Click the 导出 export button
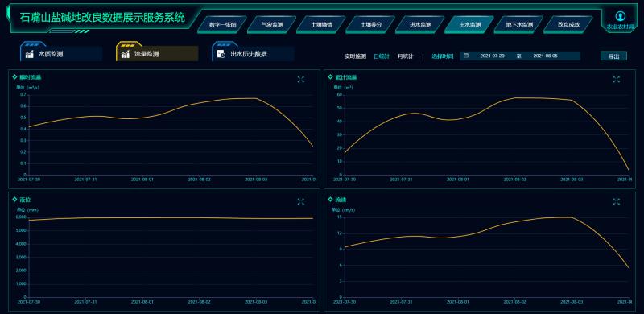 pos(613,56)
